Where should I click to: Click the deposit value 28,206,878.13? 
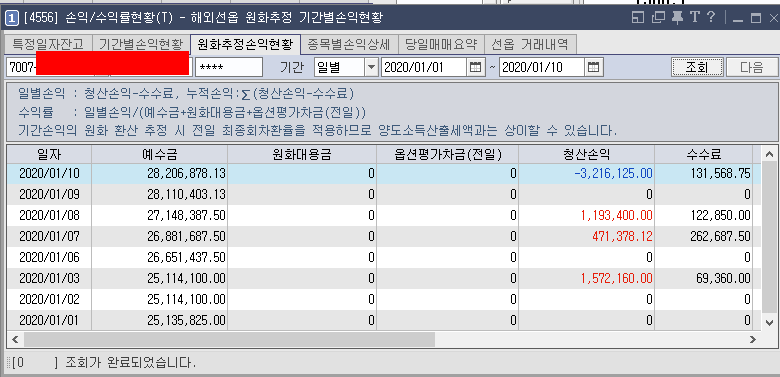186,174
